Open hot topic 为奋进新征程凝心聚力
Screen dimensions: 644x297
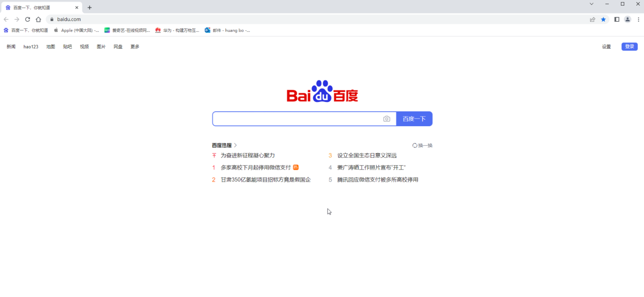[248, 156]
